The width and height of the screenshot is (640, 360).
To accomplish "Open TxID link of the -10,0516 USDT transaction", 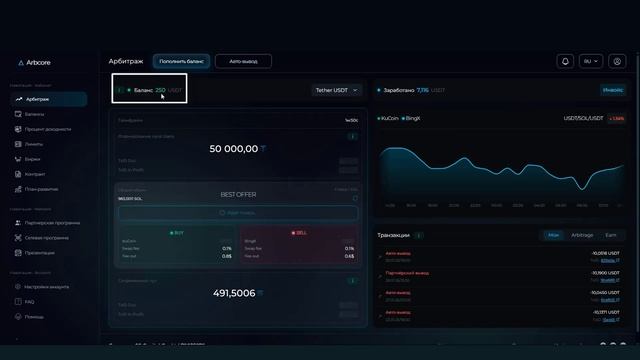I will tap(610, 260).
